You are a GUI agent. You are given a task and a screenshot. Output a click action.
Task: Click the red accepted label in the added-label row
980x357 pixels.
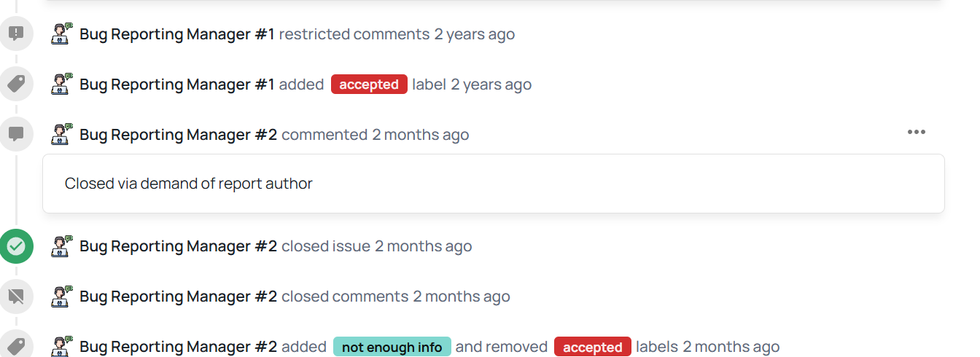(x=369, y=85)
